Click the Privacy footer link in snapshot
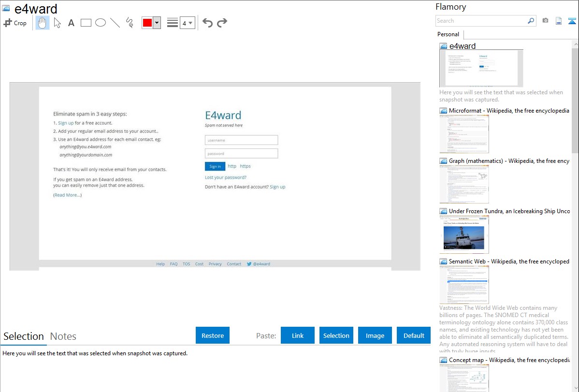Viewport: 579px width, 392px height. point(215,264)
